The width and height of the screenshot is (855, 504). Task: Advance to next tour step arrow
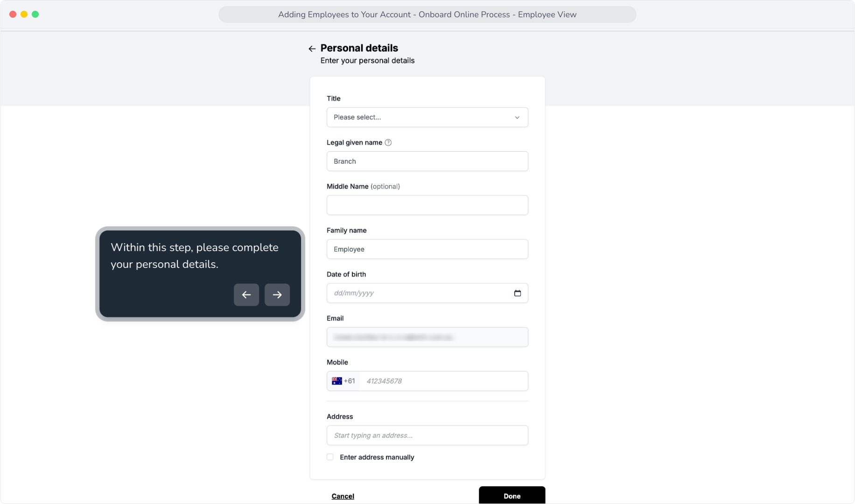pyautogui.click(x=277, y=295)
